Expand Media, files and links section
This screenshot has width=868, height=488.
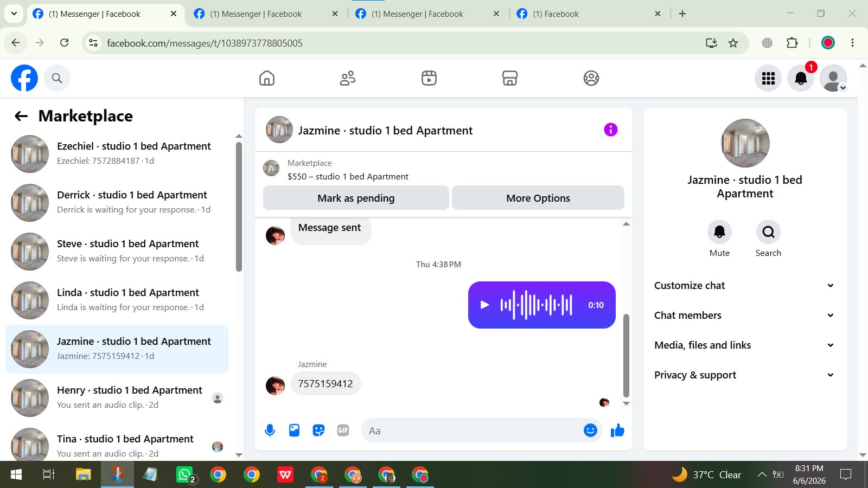[x=744, y=345]
